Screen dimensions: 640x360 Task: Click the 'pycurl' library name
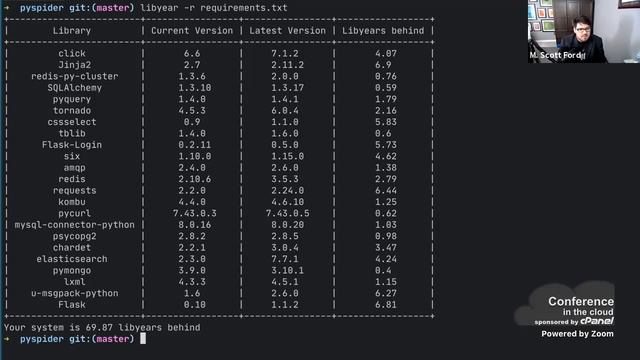click(75, 213)
